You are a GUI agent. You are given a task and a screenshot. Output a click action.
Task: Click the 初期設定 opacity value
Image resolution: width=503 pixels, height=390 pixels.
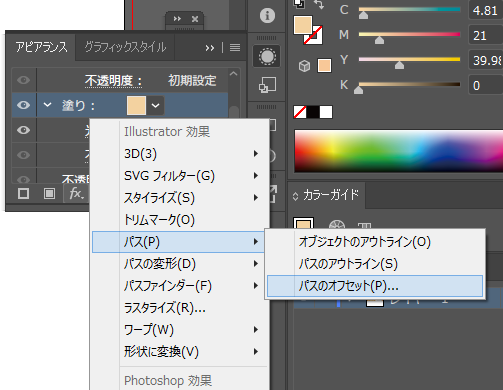192,81
